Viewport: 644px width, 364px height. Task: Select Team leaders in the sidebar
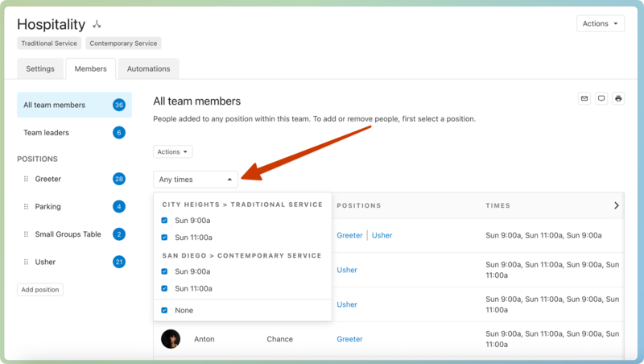[47, 133]
